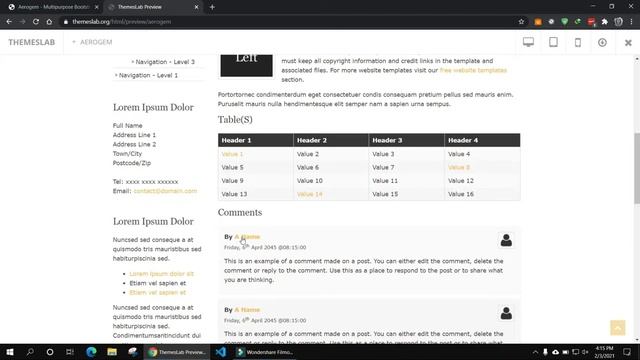Image resolution: width=640 pixels, height=360 pixels.
Task: Open the taskbar clock and date
Action: coord(604,352)
